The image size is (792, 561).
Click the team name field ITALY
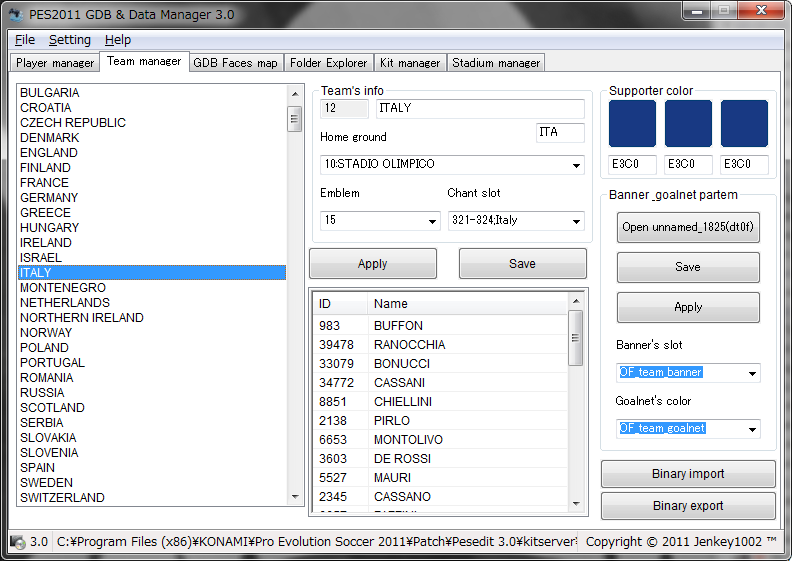pos(480,108)
